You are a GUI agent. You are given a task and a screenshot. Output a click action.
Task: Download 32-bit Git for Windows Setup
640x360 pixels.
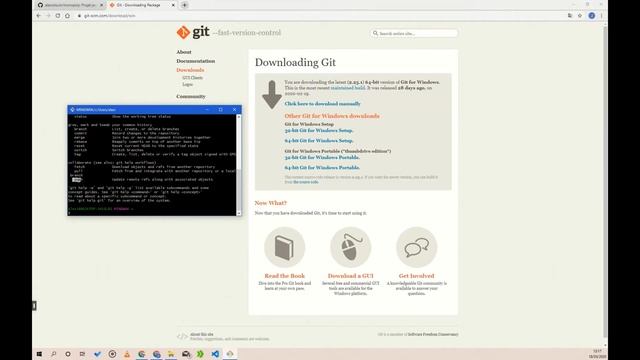[319, 130]
